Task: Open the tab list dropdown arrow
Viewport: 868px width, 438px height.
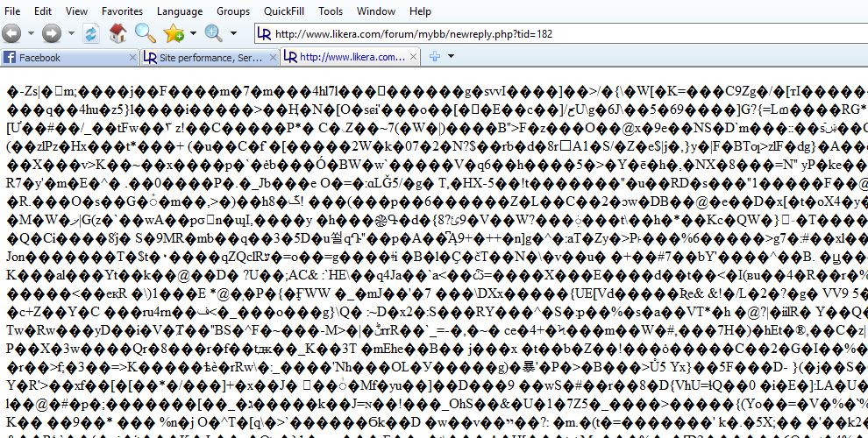Action: point(451,57)
